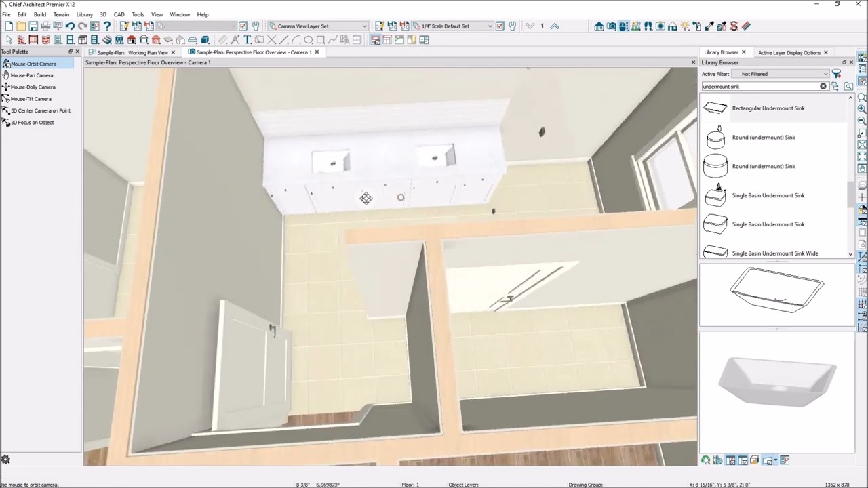Select the Rectangle drawing tool

(x=321, y=40)
